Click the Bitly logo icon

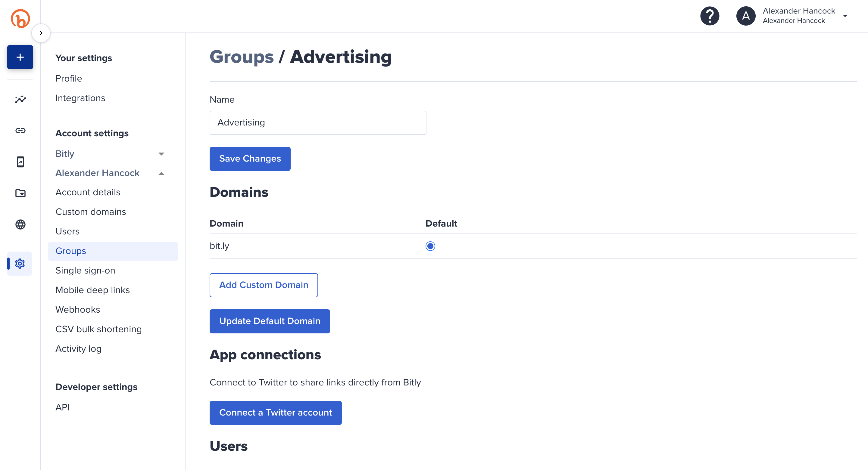(x=20, y=19)
